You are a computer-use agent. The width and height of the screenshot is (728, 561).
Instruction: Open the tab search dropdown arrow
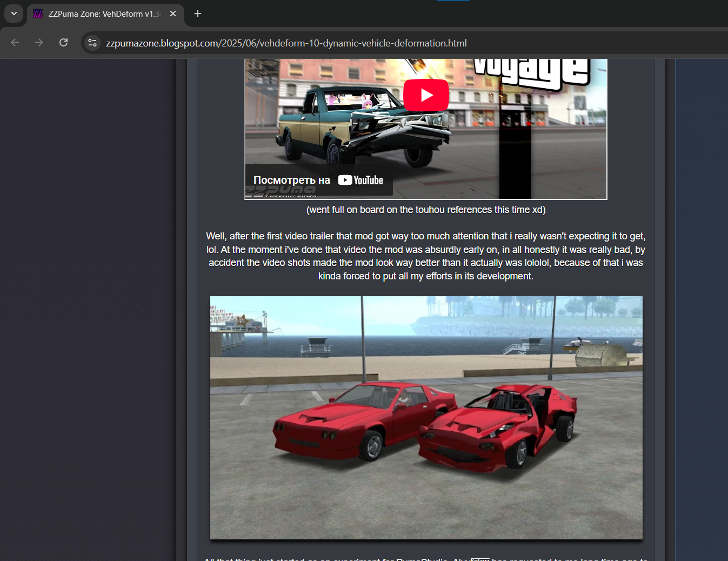(x=14, y=14)
